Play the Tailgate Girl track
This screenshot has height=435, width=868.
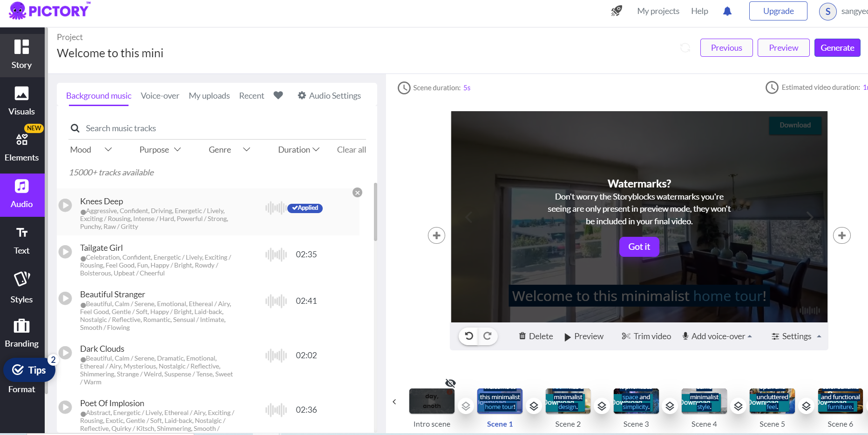(x=65, y=252)
